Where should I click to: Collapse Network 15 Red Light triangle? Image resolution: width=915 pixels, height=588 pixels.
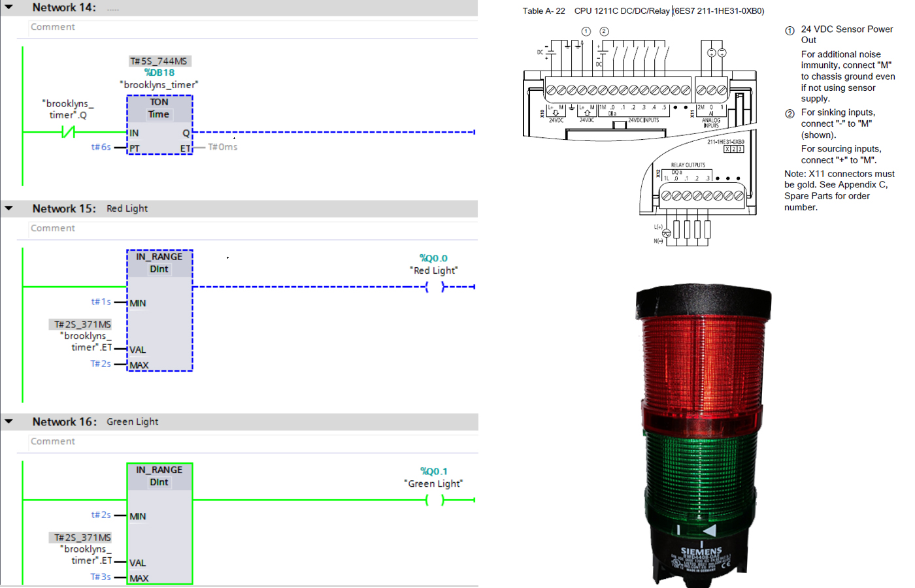9,208
